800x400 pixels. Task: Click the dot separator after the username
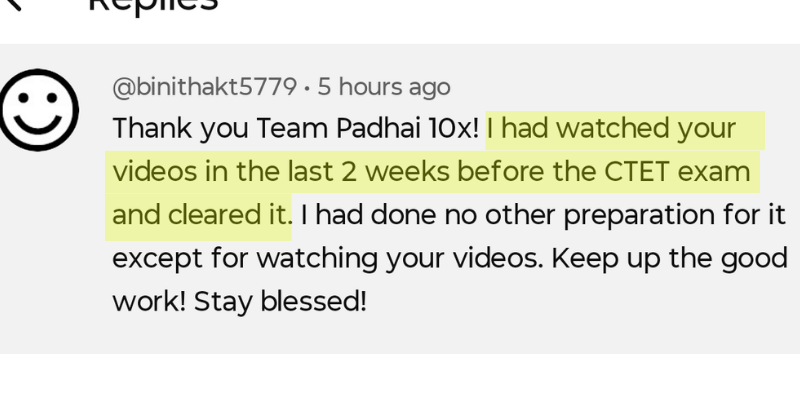306,87
